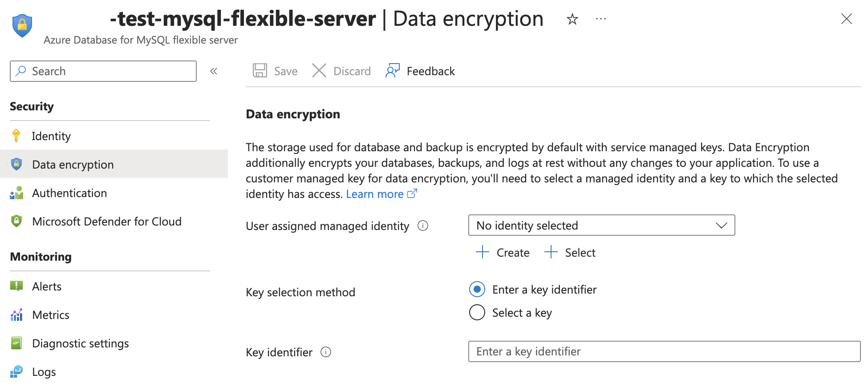868x387 pixels.
Task: Click the Feedback person icon
Action: coord(393,71)
